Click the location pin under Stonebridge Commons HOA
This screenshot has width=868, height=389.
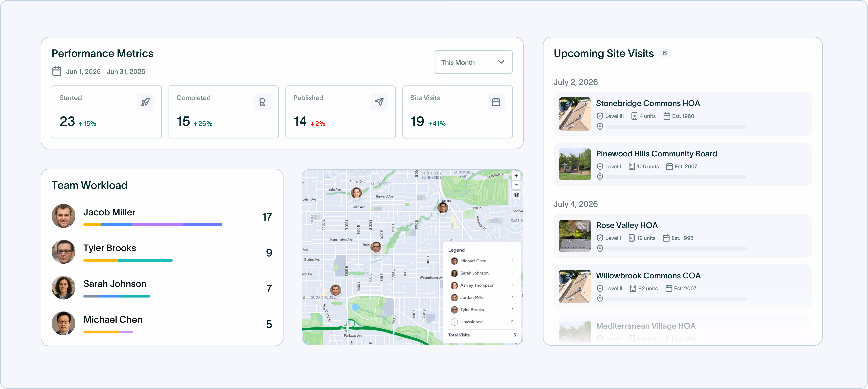click(600, 127)
